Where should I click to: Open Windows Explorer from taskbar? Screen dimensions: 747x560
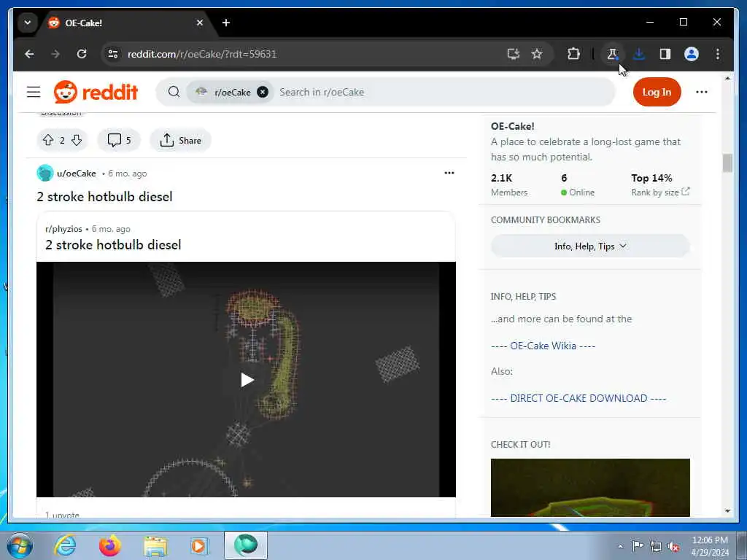coord(155,547)
